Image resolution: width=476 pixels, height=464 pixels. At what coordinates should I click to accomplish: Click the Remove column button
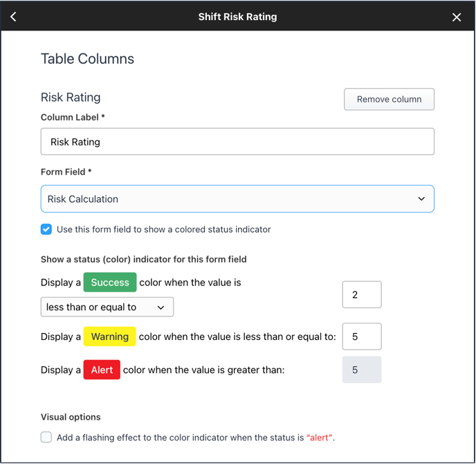coord(389,99)
